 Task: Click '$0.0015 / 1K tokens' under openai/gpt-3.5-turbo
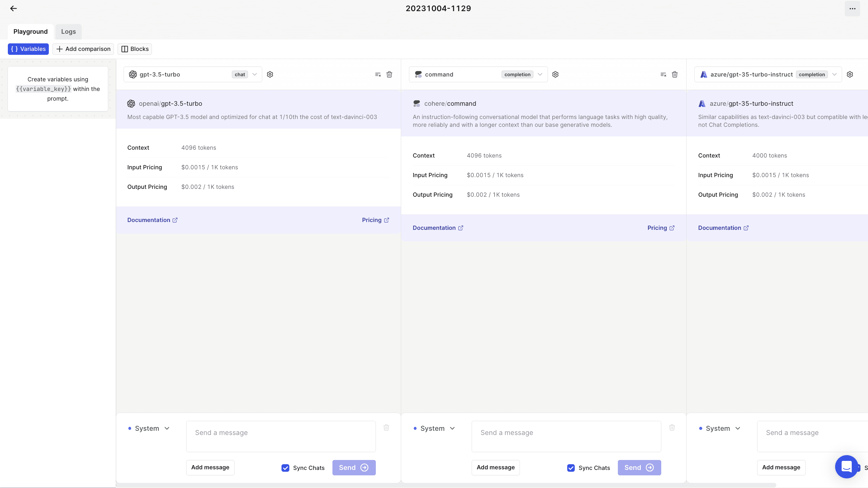209,167
